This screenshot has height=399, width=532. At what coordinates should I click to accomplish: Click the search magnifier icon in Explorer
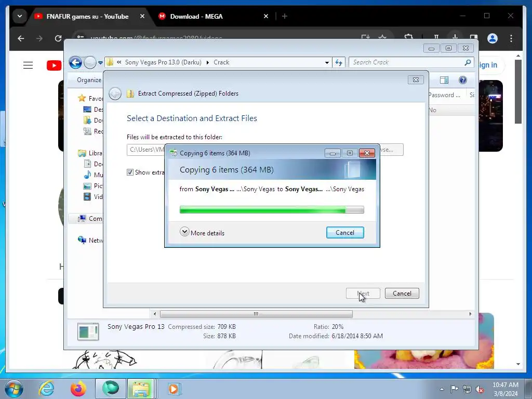(x=468, y=62)
